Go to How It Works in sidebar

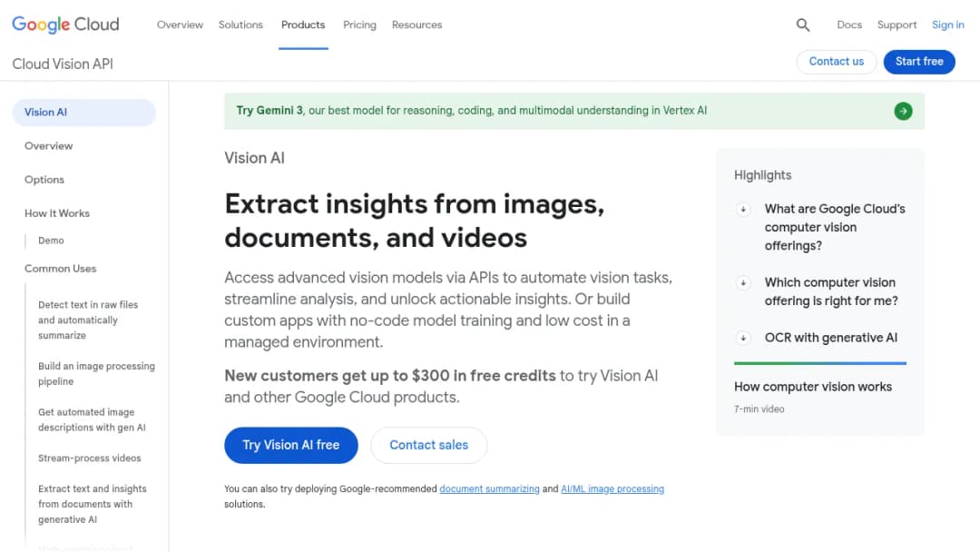tap(57, 213)
